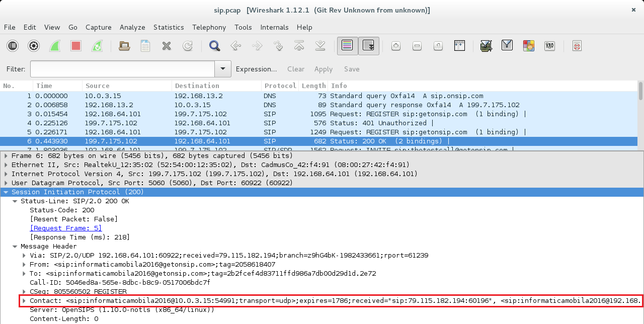Restart the current capture icon

97,46
